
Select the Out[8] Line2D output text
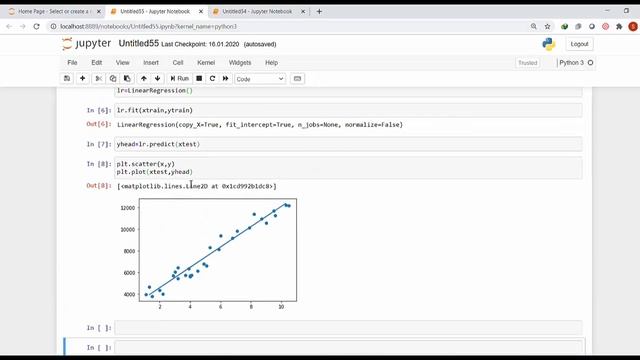[197, 186]
